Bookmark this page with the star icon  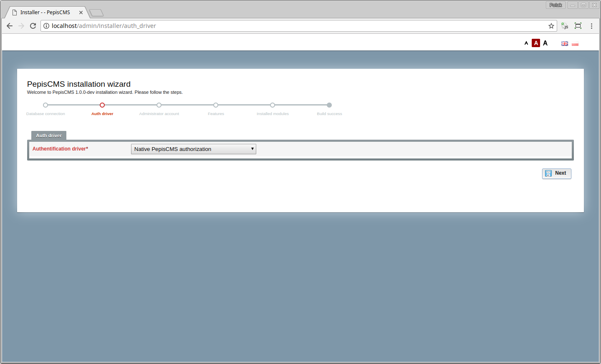pos(551,26)
